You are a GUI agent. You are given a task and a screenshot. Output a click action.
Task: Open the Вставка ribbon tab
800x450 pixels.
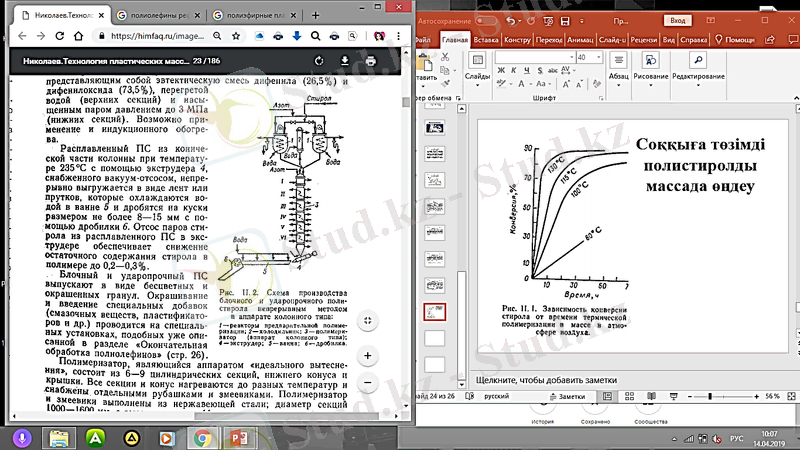click(486, 39)
